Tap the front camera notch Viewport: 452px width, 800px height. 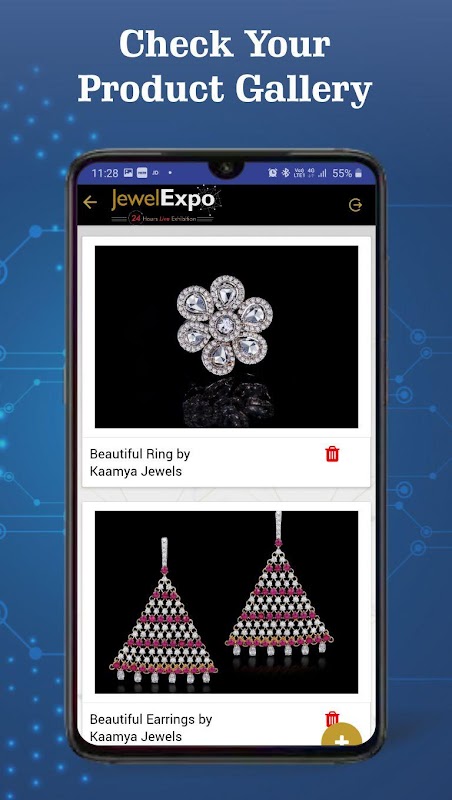tap(226, 169)
